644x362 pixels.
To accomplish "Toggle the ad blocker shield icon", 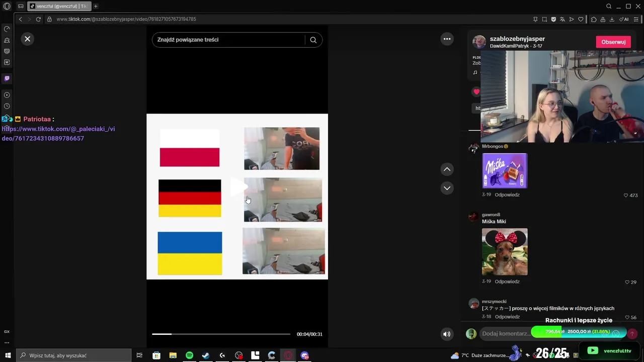I will click(553, 19).
